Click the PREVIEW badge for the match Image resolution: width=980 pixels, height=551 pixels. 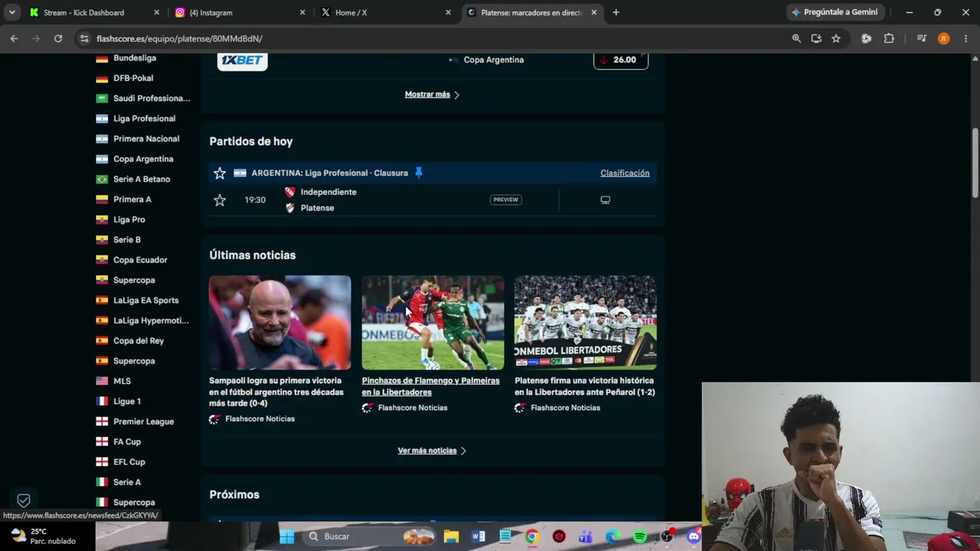[x=505, y=200]
